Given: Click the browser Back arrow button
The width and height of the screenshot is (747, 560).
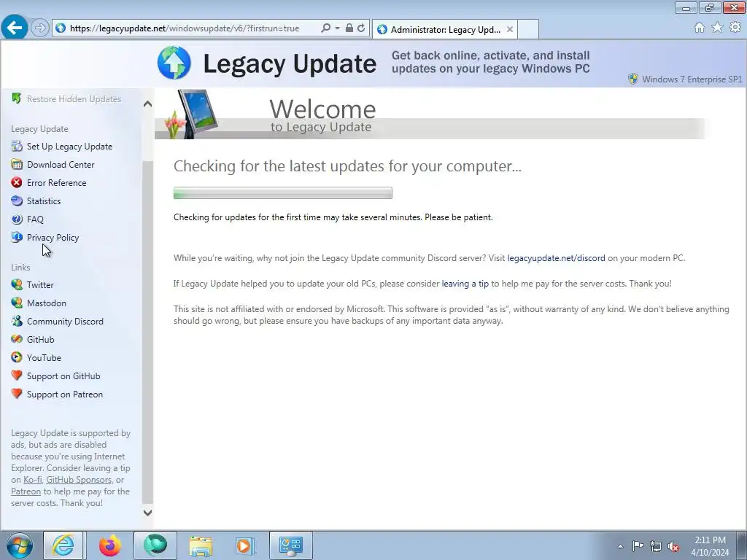Looking at the screenshot, I should pyautogui.click(x=15, y=28).
